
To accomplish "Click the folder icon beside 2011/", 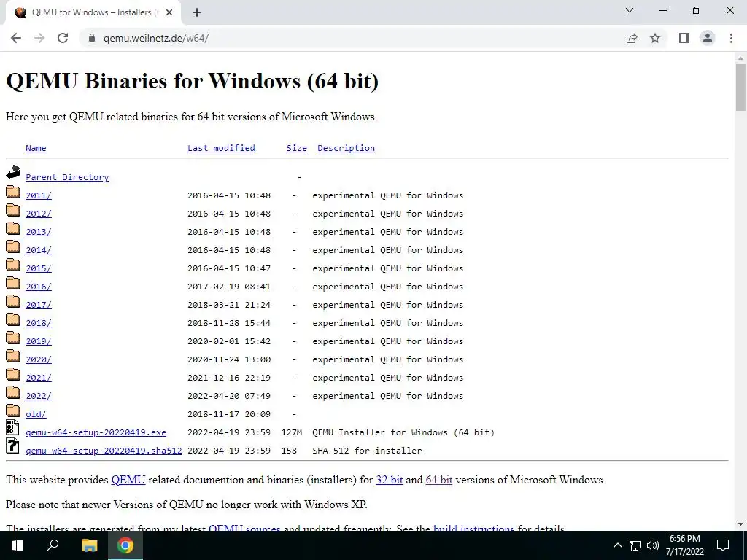I will (x=13, y=192).
